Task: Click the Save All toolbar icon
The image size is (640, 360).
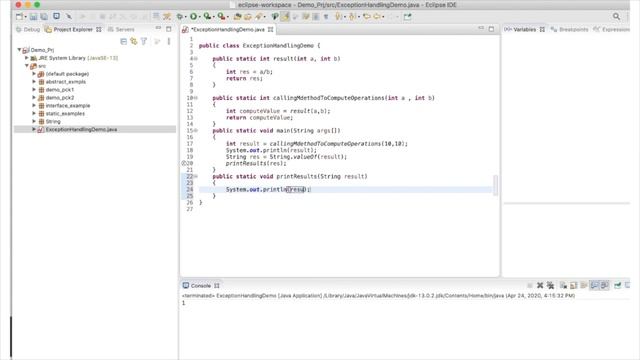Action: tap(44, 16)
